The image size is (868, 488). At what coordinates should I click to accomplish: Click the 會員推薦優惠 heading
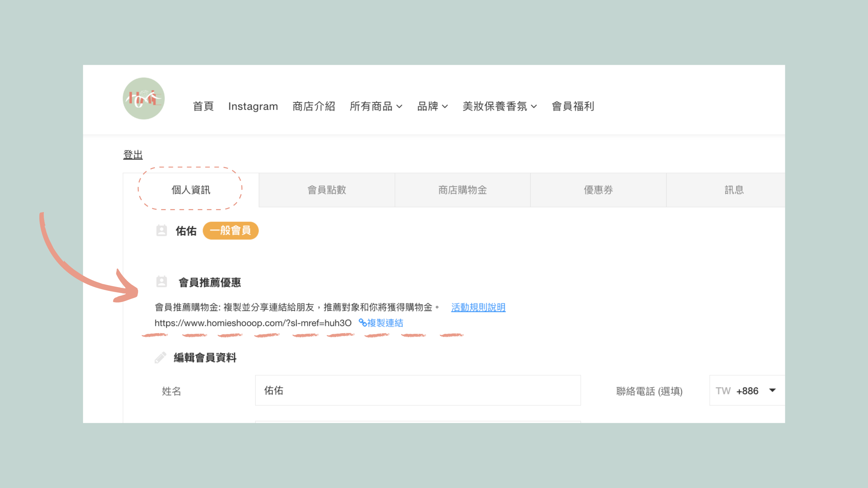(210, 282)
